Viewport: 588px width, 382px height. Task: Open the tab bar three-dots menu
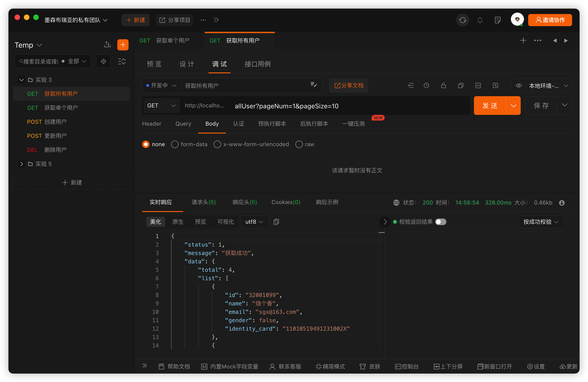pos(538,40)
